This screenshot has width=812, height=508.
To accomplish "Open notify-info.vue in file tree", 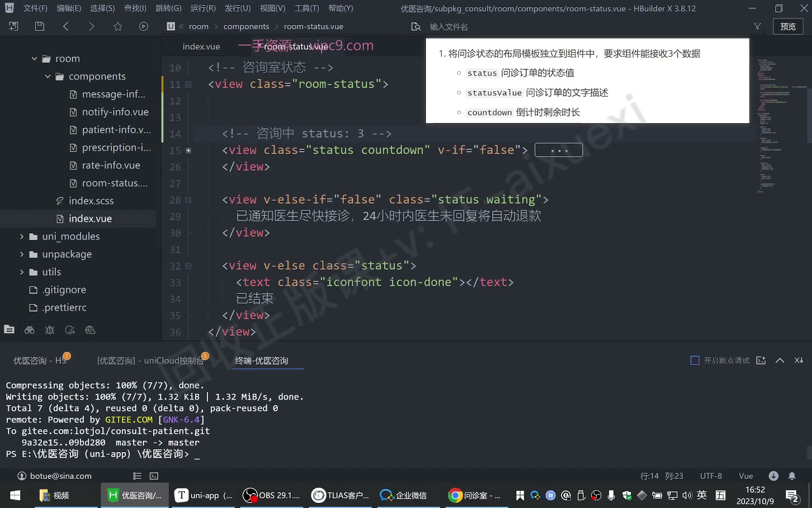I will [x=115, y=112].
